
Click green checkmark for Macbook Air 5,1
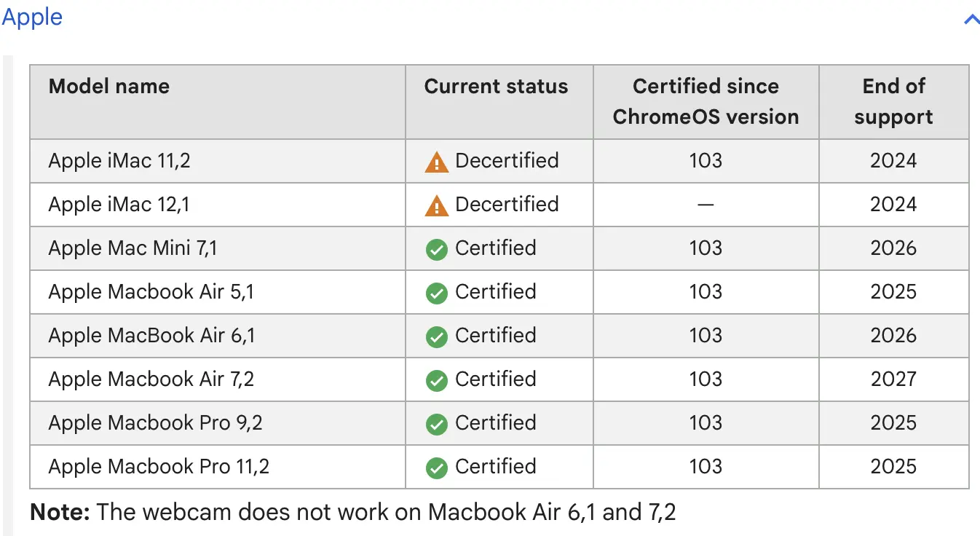pos(436,293)
